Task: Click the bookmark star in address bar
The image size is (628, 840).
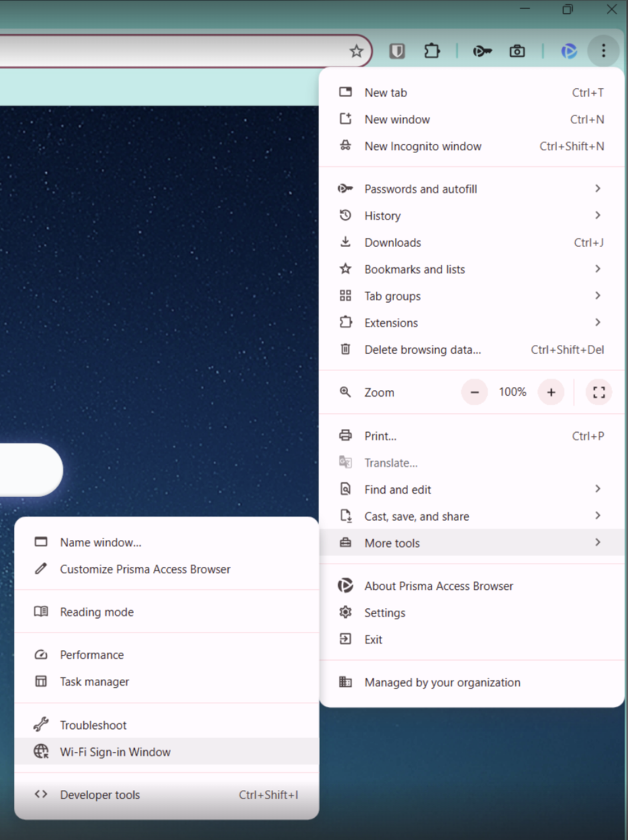Action: tap(356, 51)
